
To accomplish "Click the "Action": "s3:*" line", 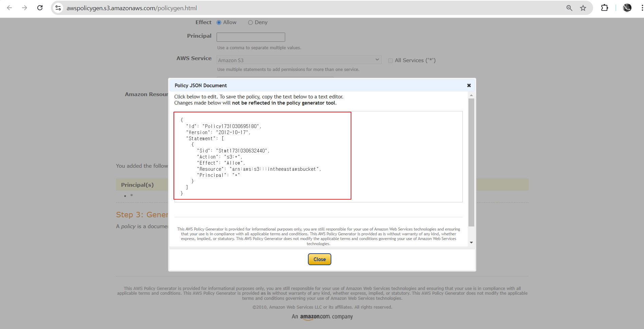I will click(219, 157).
